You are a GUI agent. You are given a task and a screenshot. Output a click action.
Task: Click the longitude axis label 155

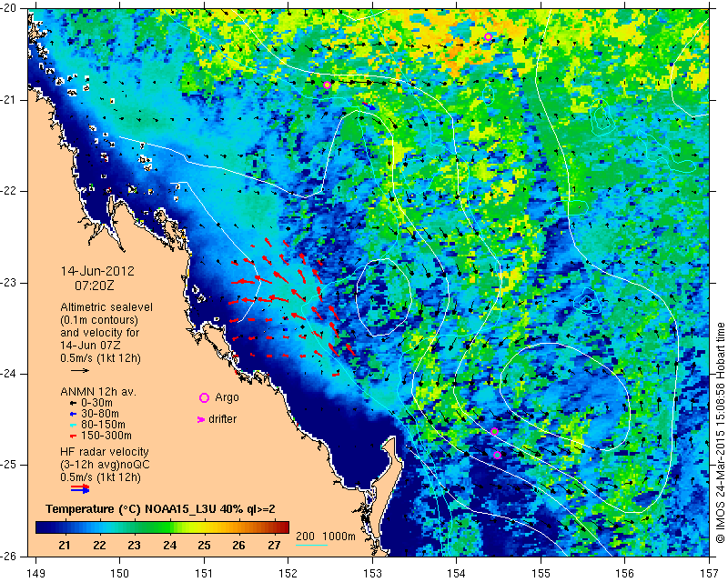click(x=541, y=574)
